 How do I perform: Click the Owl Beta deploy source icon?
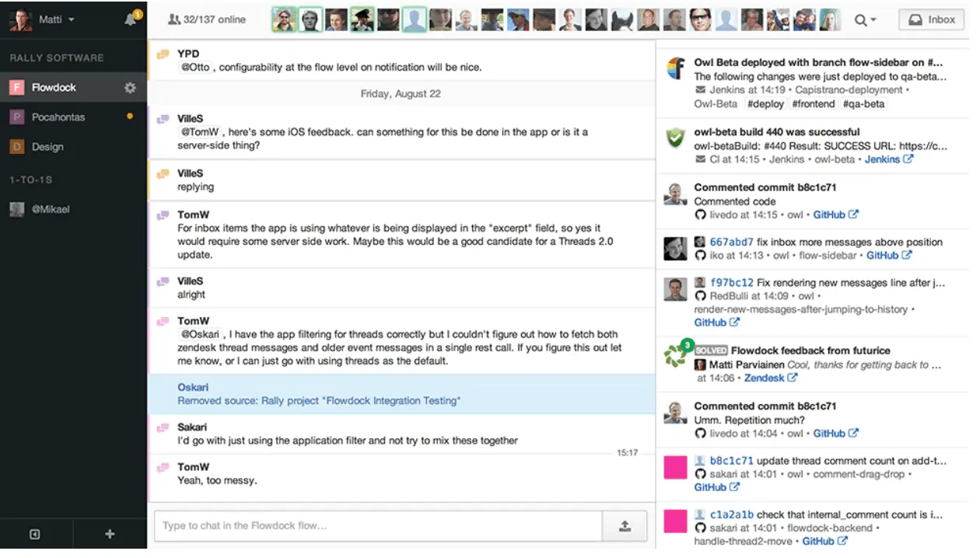click(675, 69)
